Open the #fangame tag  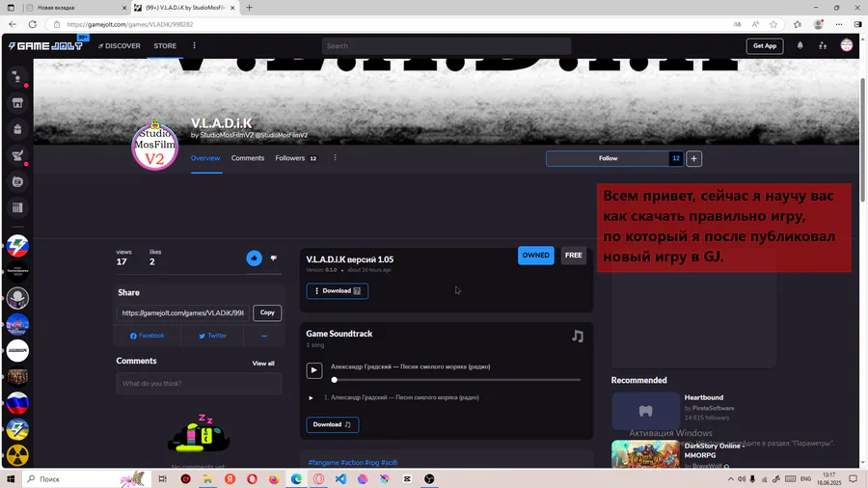pyautogui.click(x=323, y=463)
